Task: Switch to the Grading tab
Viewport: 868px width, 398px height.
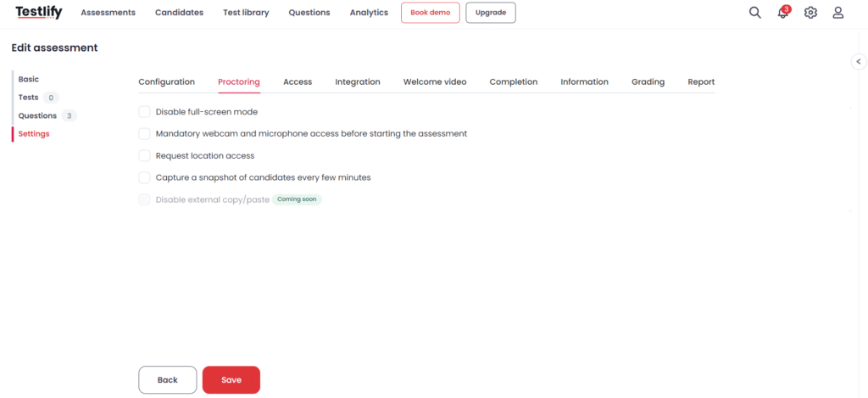Action: [648, 82]
